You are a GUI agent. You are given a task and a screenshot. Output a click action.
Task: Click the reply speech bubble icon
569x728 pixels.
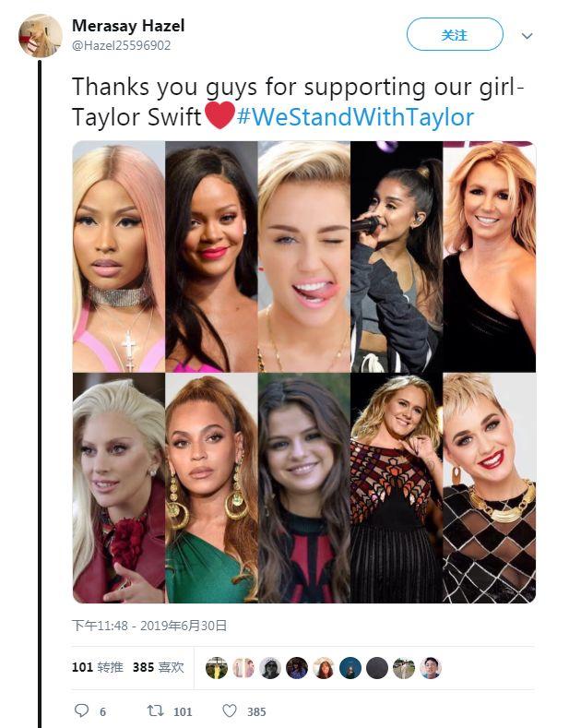(81, 711)
